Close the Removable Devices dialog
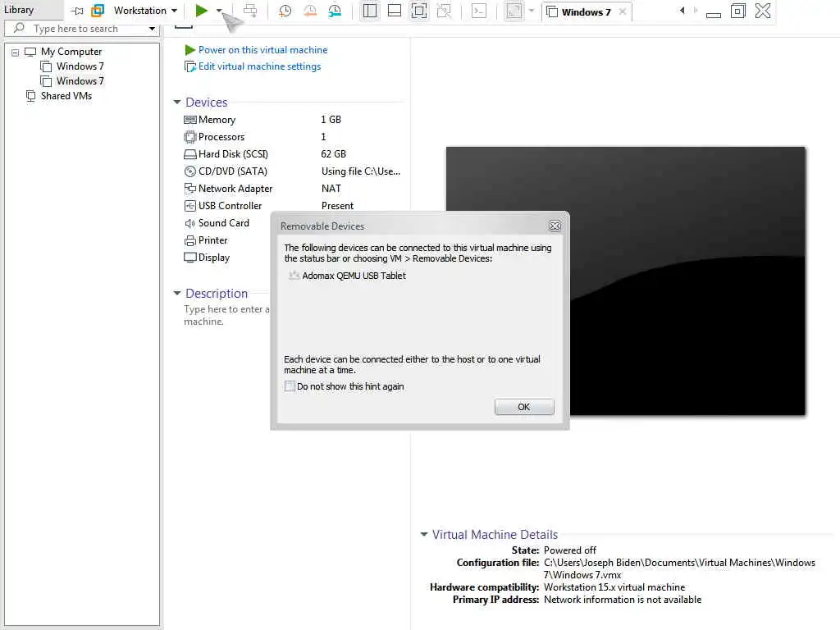 tap(555, 226)
